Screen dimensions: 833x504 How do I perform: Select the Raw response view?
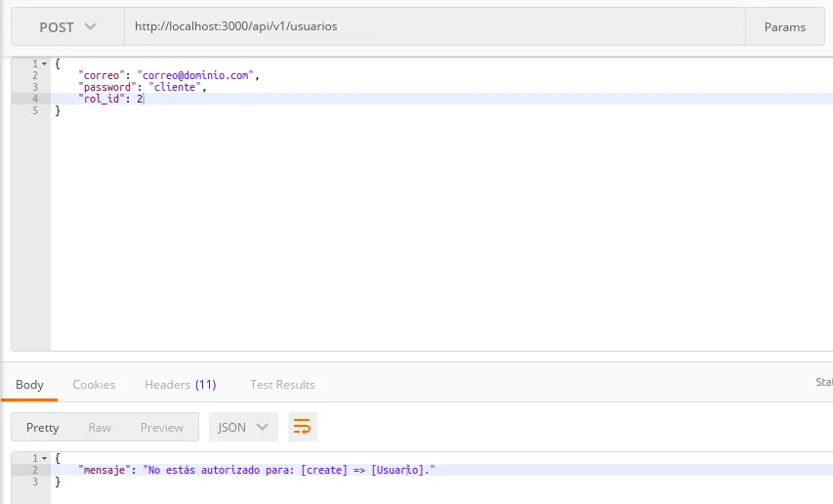[100, 427]
